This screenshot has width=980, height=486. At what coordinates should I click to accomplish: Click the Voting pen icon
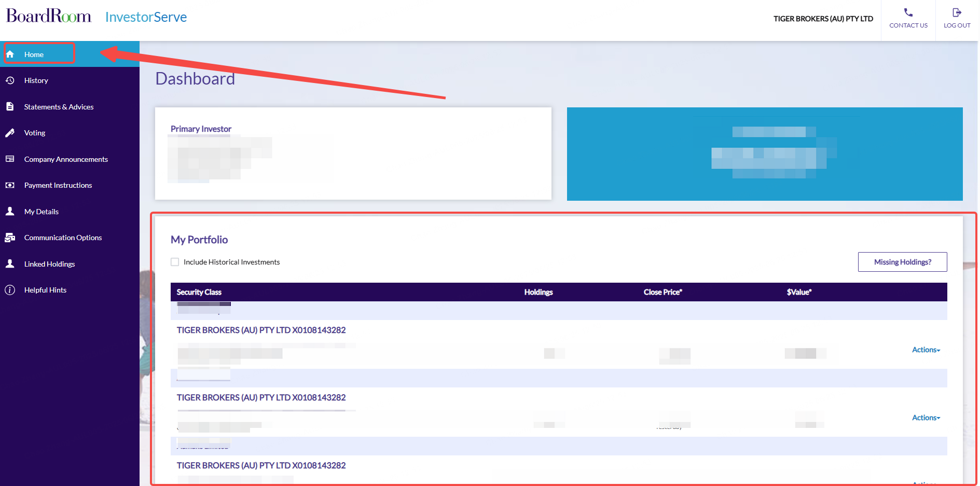[10, 133]
